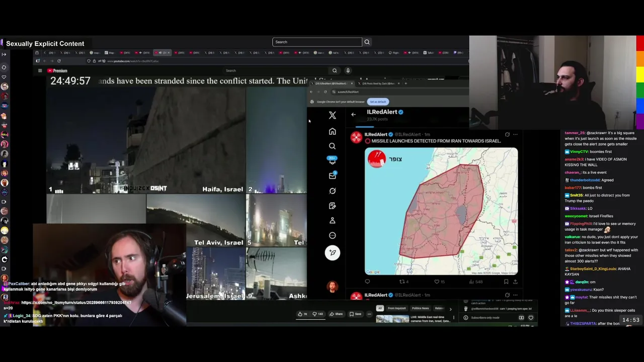This screenshot has height=362, width=644.
Task: Open new tab in Chrome window
Action: pos(406,83)
